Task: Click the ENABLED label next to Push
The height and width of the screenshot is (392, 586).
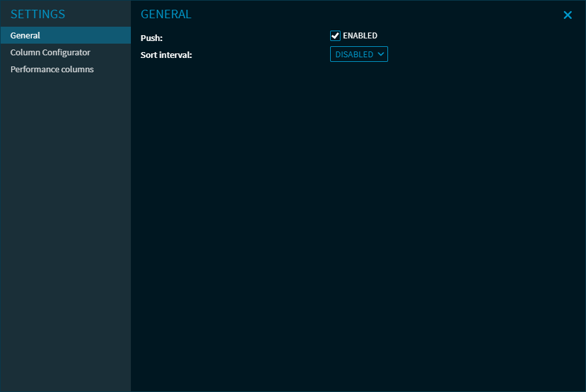Action: click(360, 36)
